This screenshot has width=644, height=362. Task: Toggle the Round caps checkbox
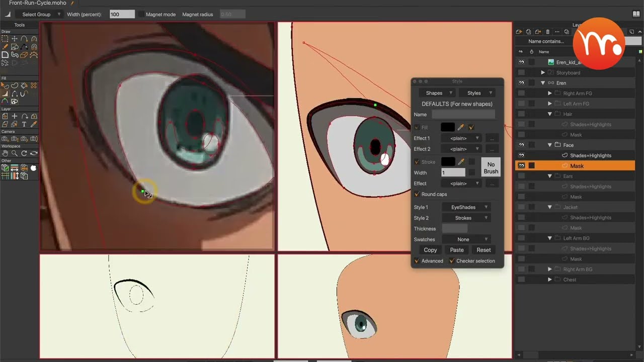tap(417, 194)
